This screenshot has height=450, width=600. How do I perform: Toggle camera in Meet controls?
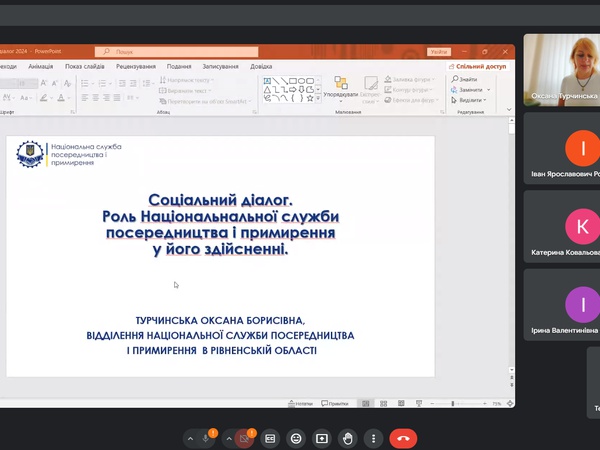click(x=244, y=439)
